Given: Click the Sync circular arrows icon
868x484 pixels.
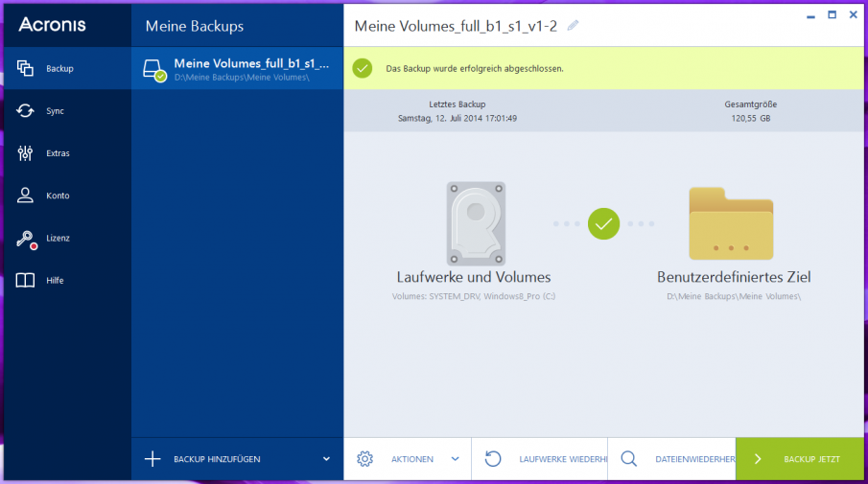Looking at the screenshot, I should pyautogui.click(x=25, y=110).
